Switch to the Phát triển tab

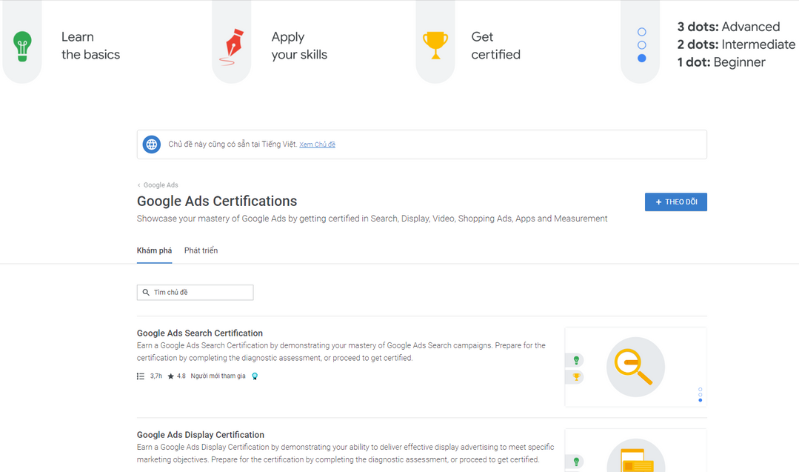[x=201, y=251]
